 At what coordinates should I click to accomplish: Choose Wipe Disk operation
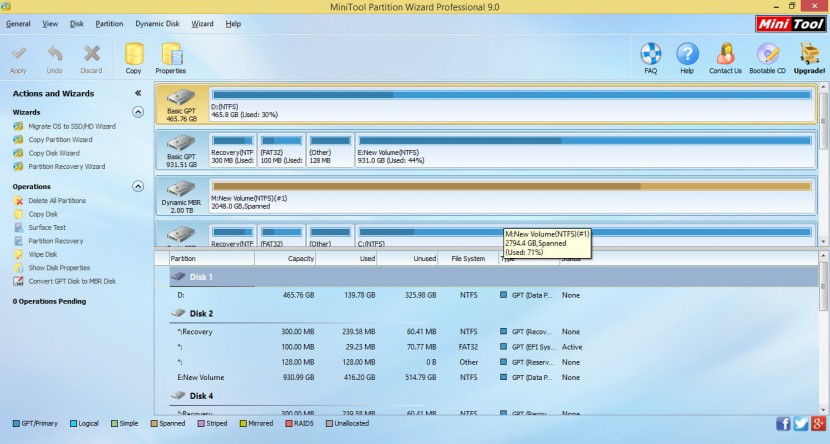point(43,255)
